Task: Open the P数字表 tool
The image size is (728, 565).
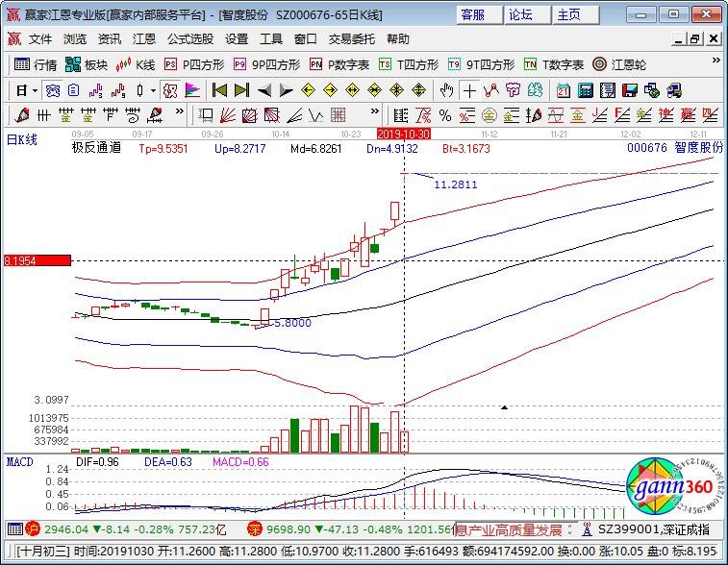Action: [339, 64]
